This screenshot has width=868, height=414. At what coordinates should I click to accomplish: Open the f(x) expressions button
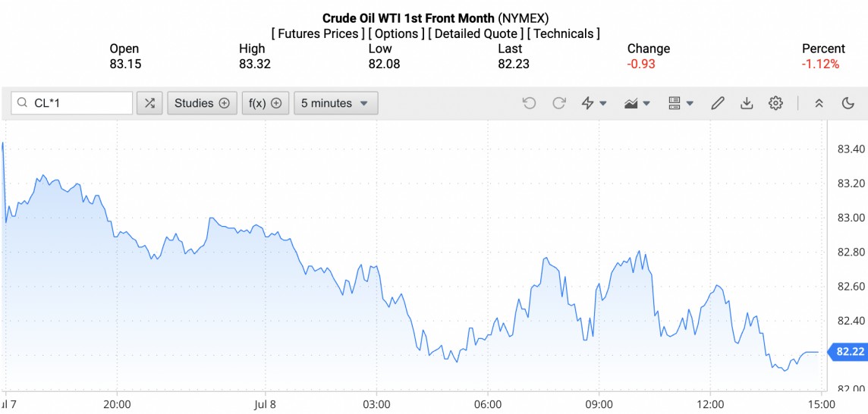(x=265, y=103)
